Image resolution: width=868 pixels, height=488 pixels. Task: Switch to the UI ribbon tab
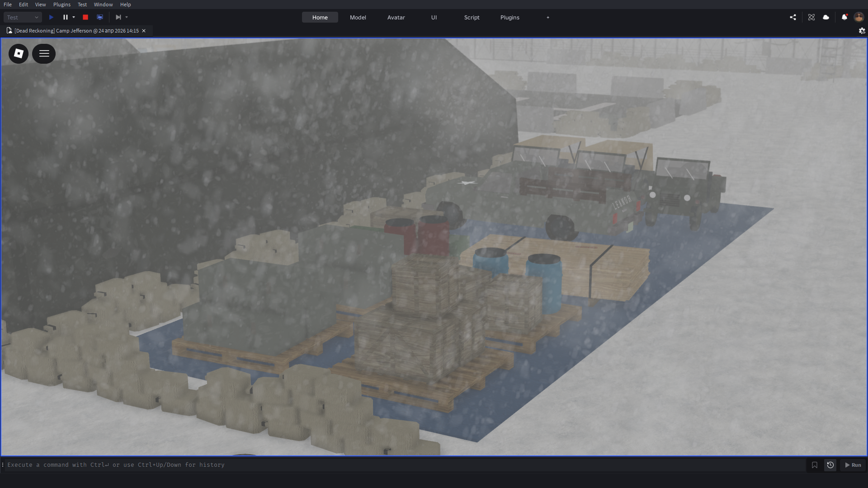(434, 17)
